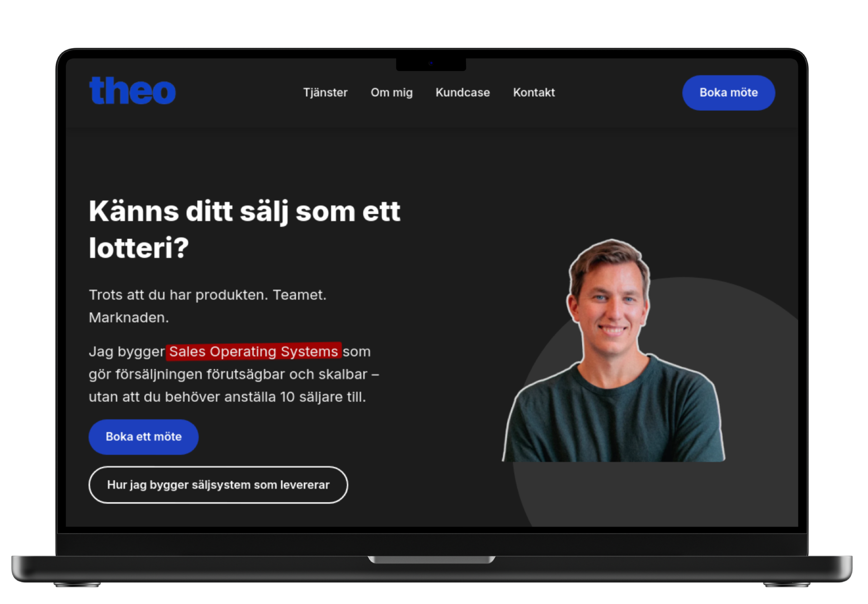Click the word lotteri? in the headline

[138, 248]
